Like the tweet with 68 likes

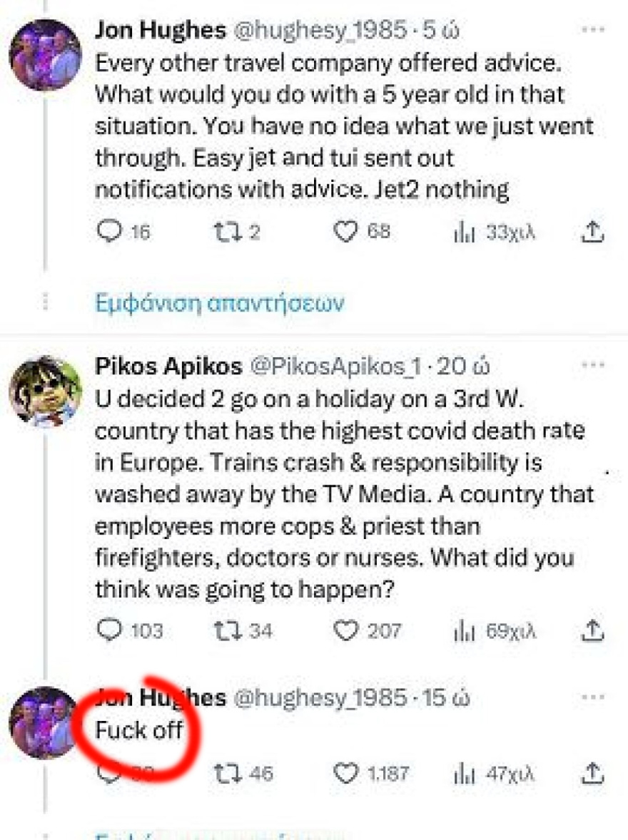[x=346, y=232]
